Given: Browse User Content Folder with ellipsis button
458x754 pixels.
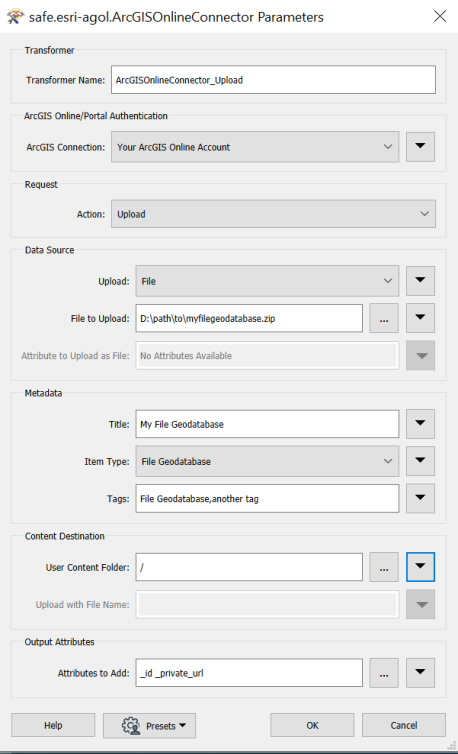Looking at the screenshot, I should pyautogui.click(x=383, y=567).
